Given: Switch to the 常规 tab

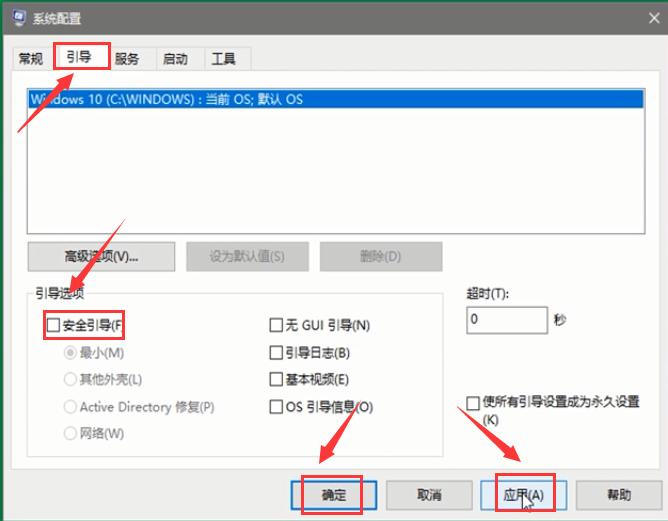Looking at the screenshot, I should tap(31, 59).
